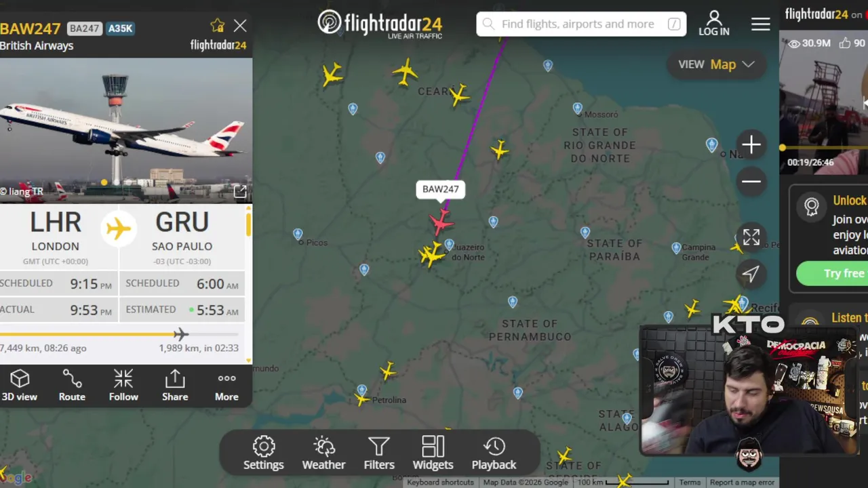The width and height of the screenshot is (868, 488).
Task: Open the Filters panel
Action: (379, 453)
